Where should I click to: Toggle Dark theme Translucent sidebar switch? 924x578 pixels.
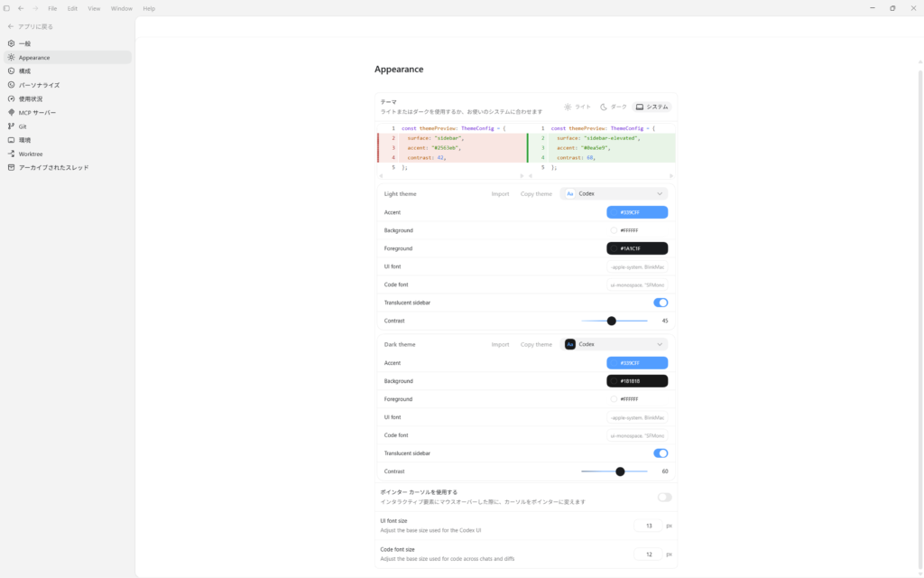(661, 453)
